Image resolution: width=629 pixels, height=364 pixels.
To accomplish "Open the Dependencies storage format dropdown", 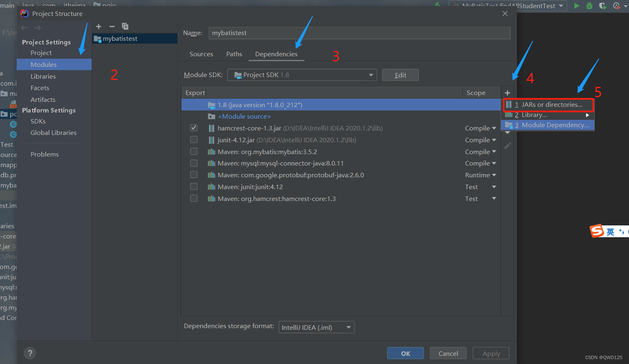I will point(316,327).
